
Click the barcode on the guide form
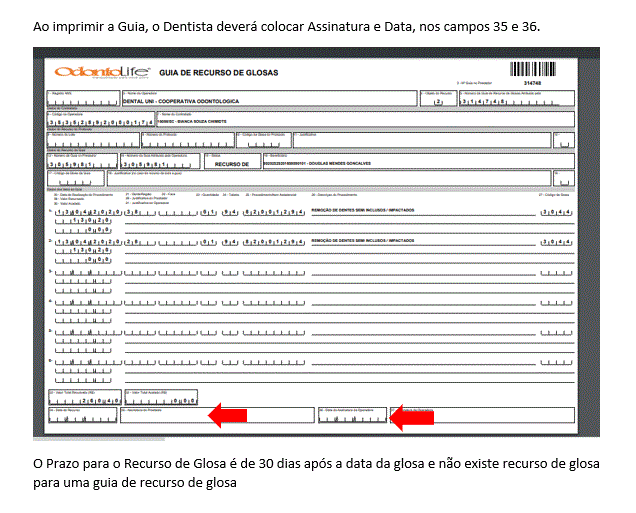[533, 69]
